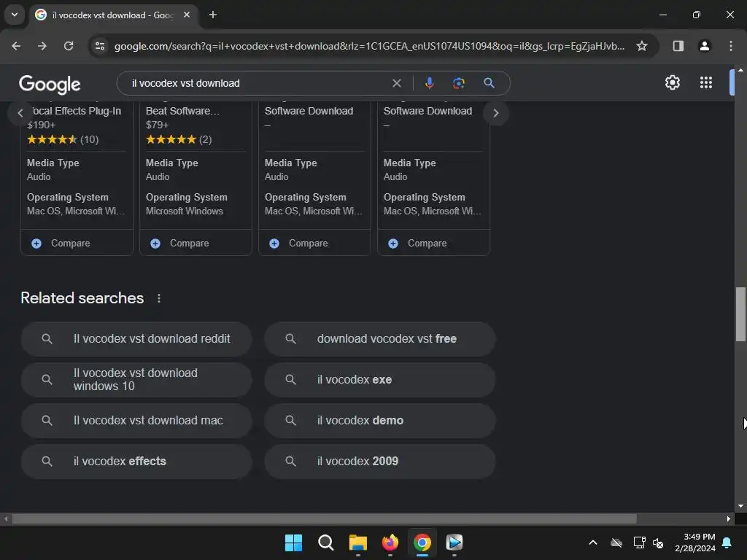Switch to Firefox in taskbar
This screenshot has width=747, height=560.
tap(390, 542)
